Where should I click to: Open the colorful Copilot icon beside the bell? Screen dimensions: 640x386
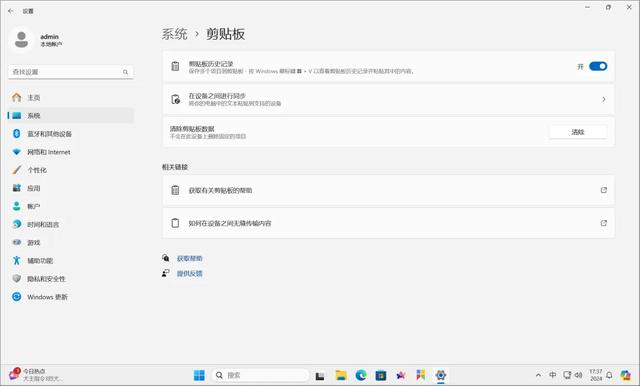click(x=625, y=375)
